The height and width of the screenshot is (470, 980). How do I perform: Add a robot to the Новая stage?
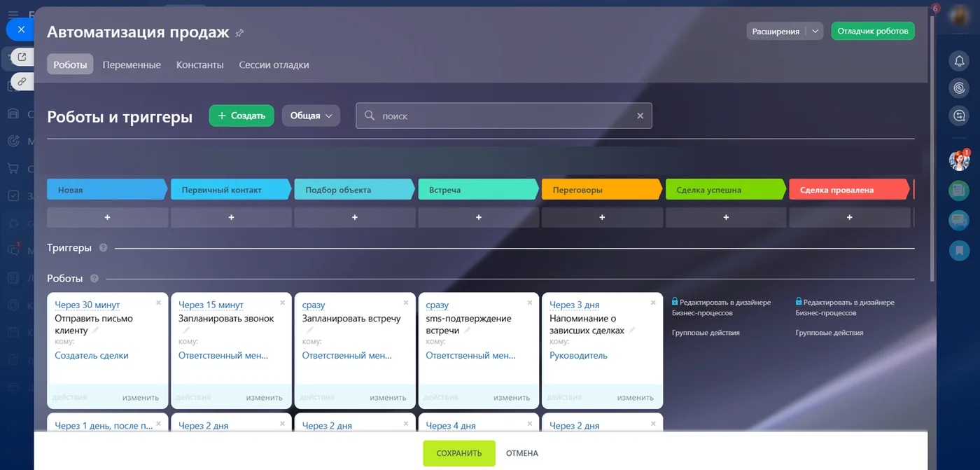(107, 218)
